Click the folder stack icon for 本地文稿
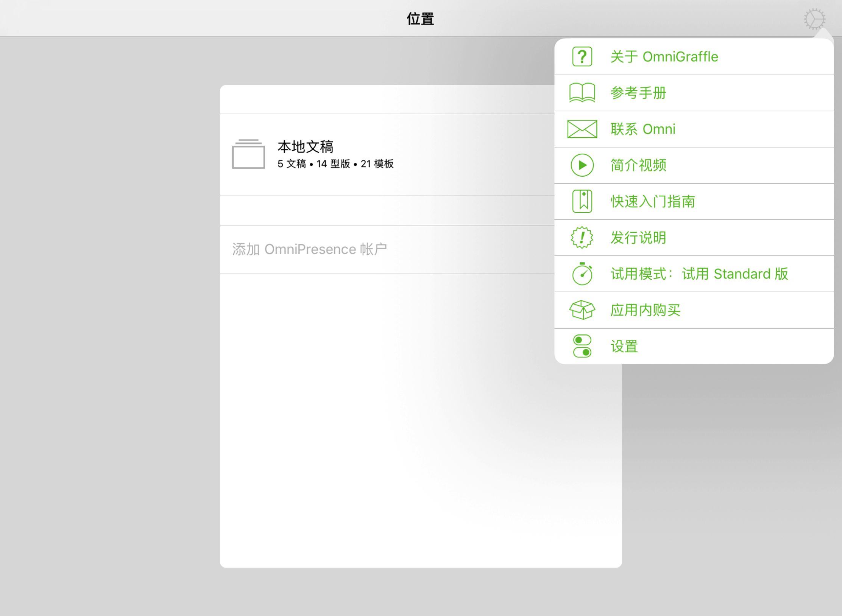842x616 pixels. point(248,154)
